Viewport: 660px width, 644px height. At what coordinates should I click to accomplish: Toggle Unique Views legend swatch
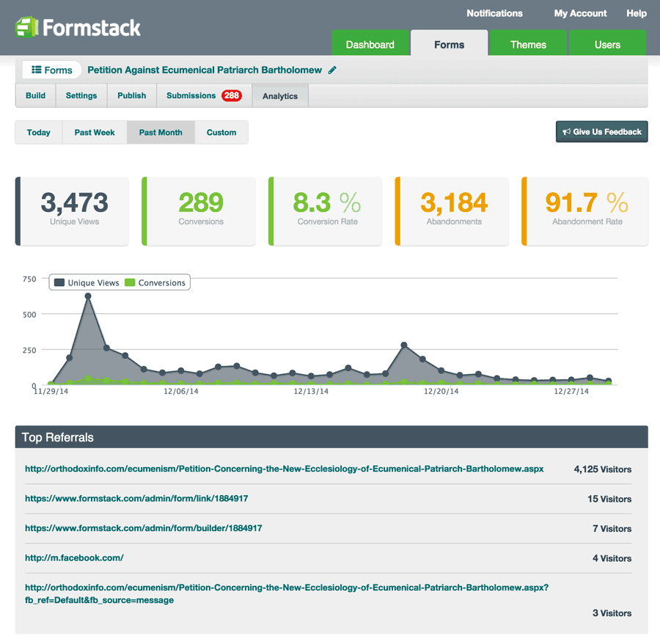tap(59, 282)
